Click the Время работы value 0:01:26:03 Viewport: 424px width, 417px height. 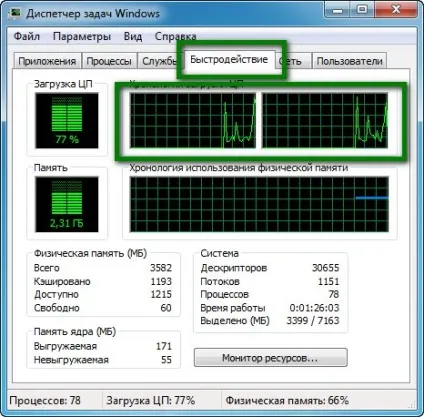coord(314,308)
